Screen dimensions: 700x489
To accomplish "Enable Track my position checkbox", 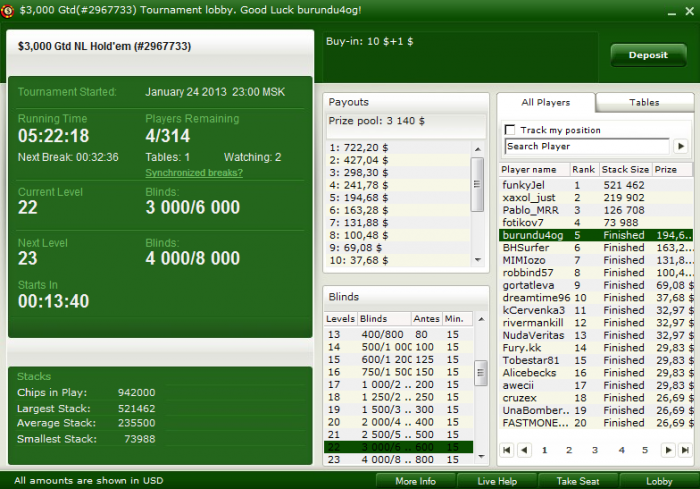I will (509, 130).
